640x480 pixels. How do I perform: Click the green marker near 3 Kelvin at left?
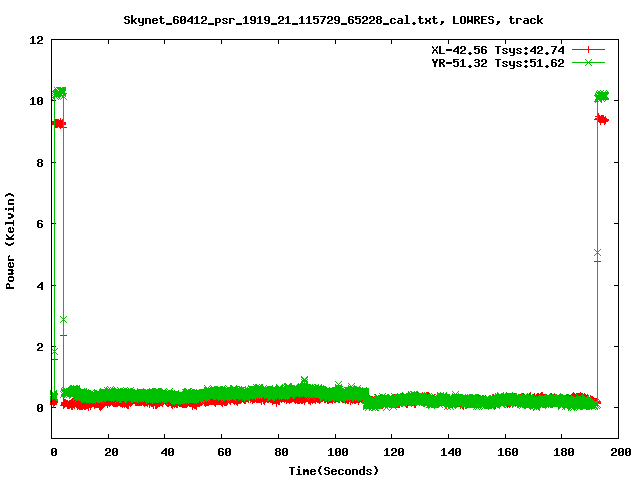coord(63,320)
